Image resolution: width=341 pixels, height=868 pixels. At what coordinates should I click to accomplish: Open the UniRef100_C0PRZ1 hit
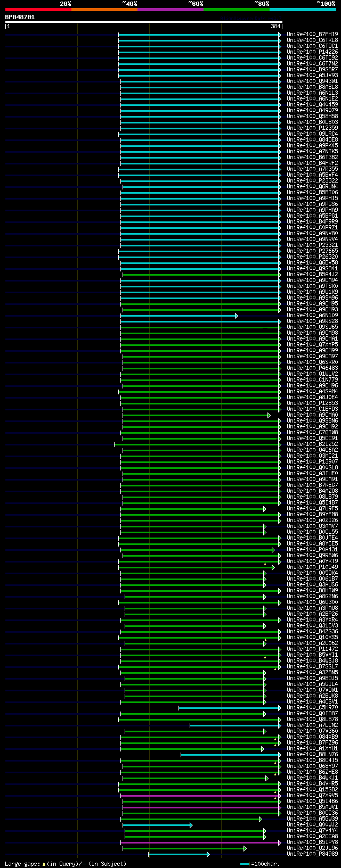[x=312, y=227]
